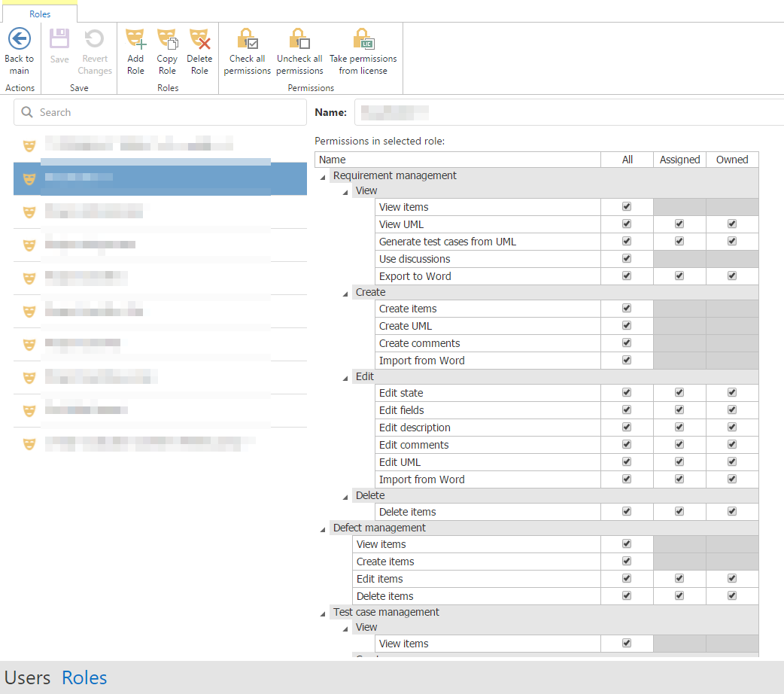784x694 pixels.
Task: Select the Roles ribbon tab
Action: pos(40,14)
